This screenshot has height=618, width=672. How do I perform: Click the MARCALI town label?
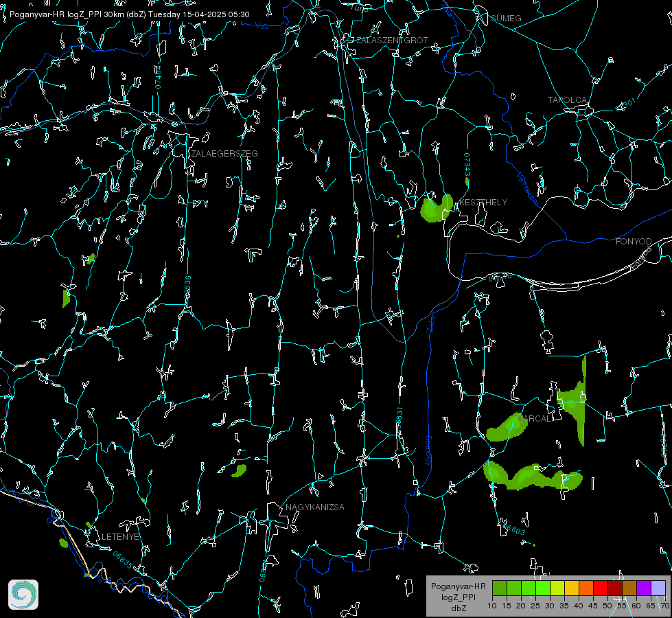(x=535, y=419)
